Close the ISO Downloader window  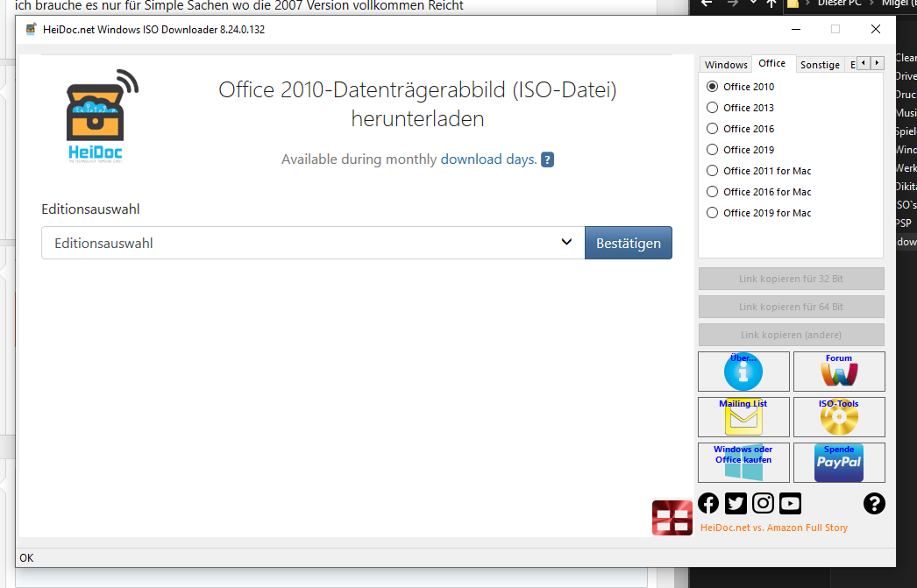(x=876, y=29)
